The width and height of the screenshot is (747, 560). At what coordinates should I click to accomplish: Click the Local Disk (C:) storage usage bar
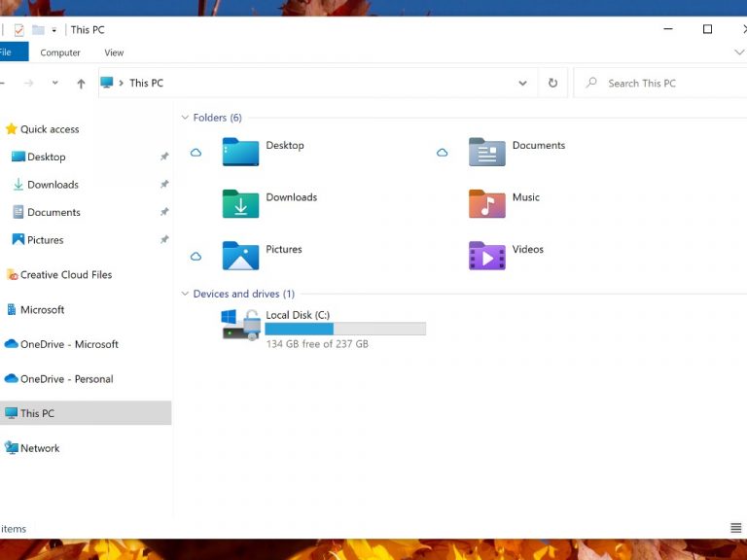coord(345,329)
